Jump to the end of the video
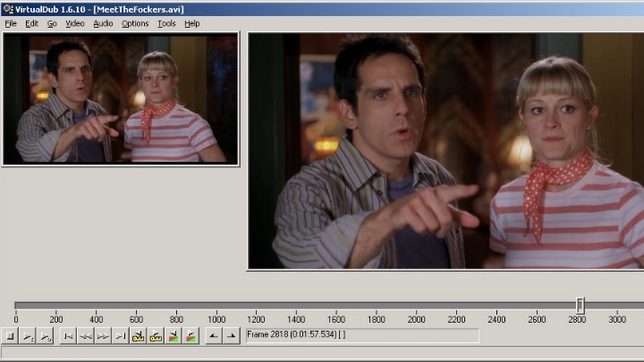The width and height of the screenshot is (644, 362). click(x=121, y=336)
